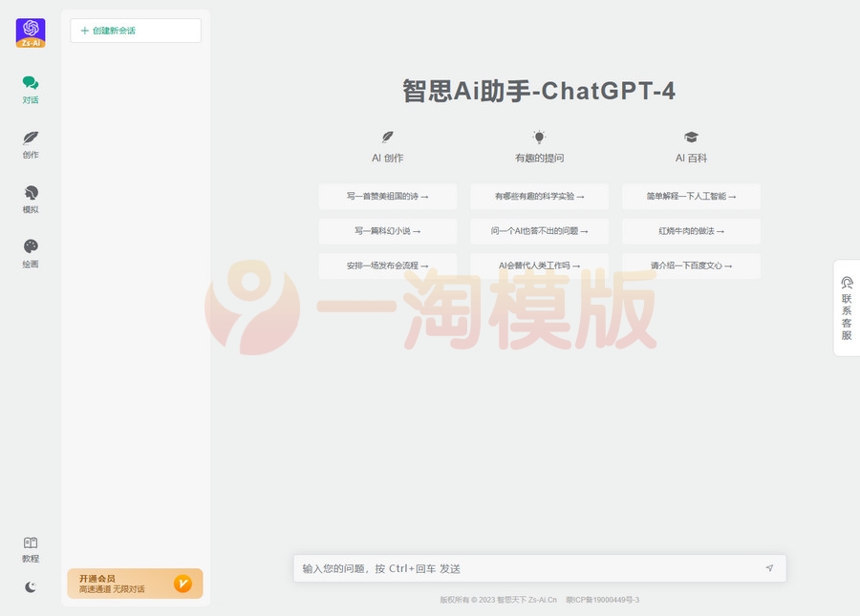Click the ICP备19000449号-3 footer link

(603, 600)
